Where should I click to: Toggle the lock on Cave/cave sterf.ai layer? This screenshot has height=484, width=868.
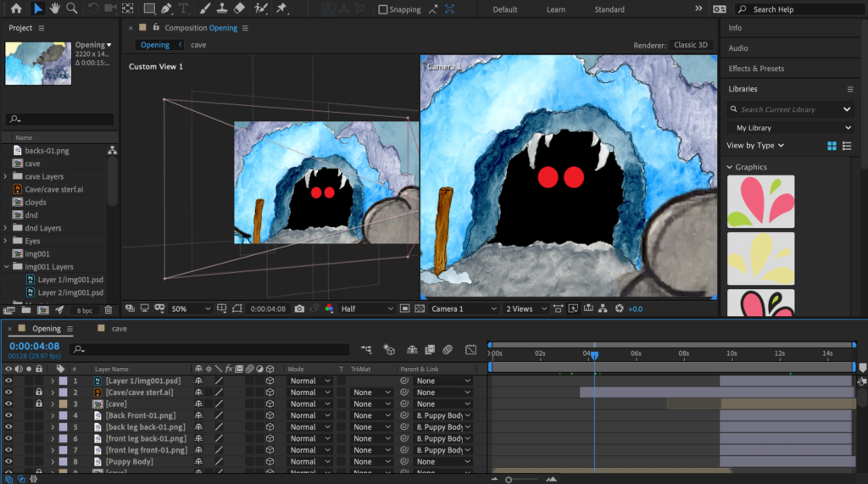tap(38, 392)
